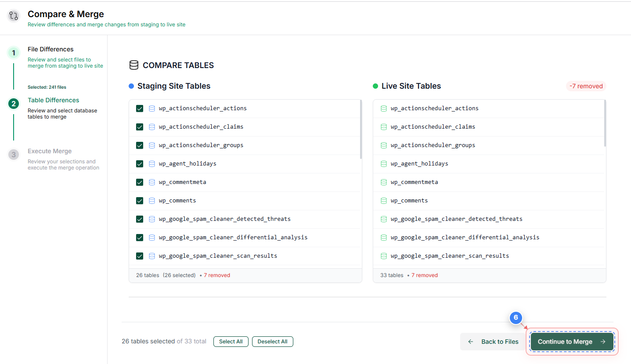Click Continue to Merge
631x364 pixels.
coord(571,341)
